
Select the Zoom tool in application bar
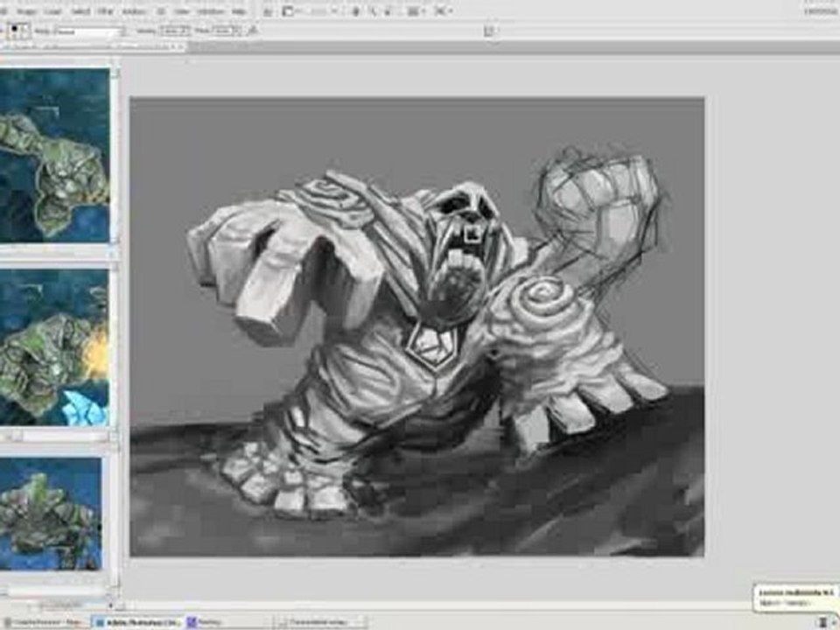(x=373, y=11)
